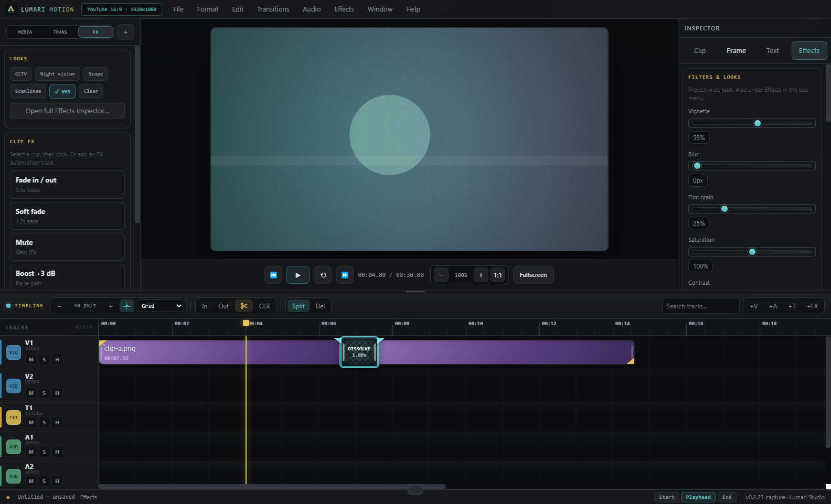831x504 pixels.
Task: Solo track T1
Action: (x=44, y=422)
